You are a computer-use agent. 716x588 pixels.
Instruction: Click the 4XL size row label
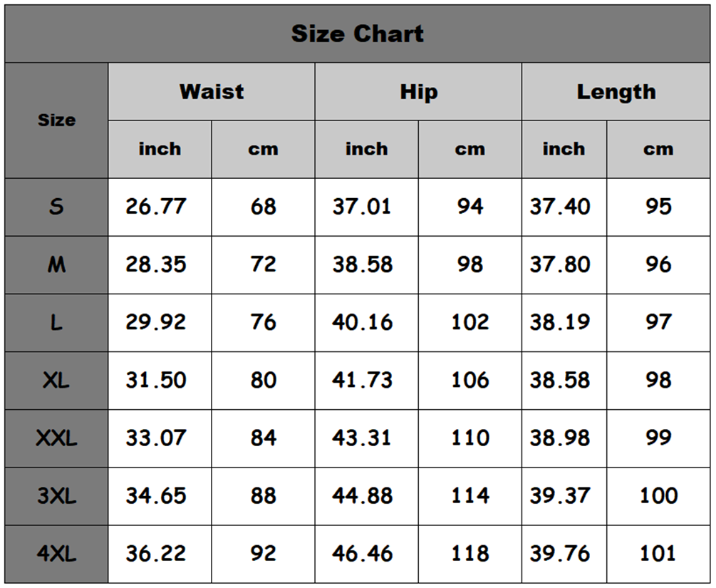pyautogui.click(x=56, y=553)
